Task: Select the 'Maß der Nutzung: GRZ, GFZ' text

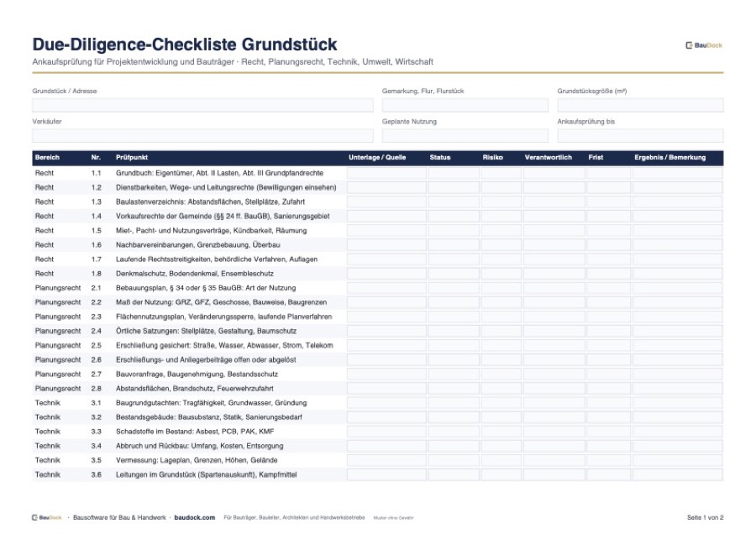Action: [x=221, y=302]
